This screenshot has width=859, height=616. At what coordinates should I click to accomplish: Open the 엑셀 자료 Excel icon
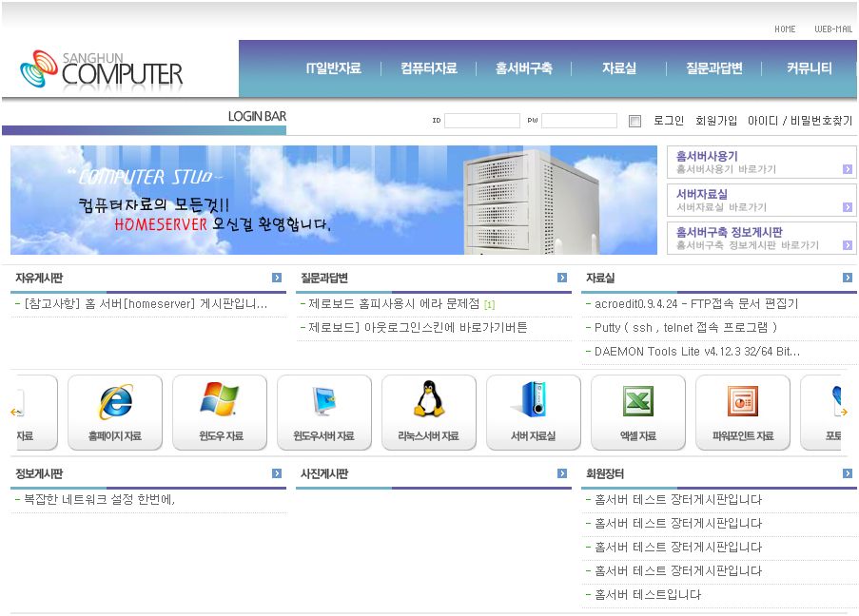(x=638, y=413)
